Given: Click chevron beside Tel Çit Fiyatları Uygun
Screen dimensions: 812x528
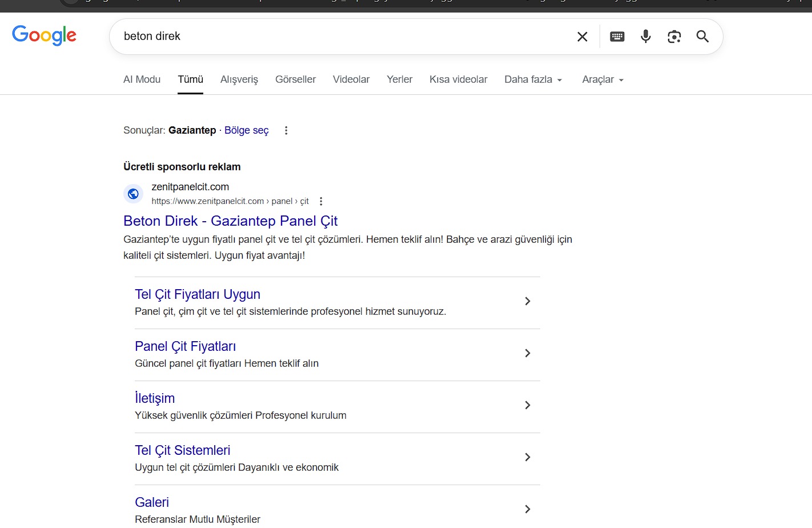Looking at the screenshot, I should point(527,301).
